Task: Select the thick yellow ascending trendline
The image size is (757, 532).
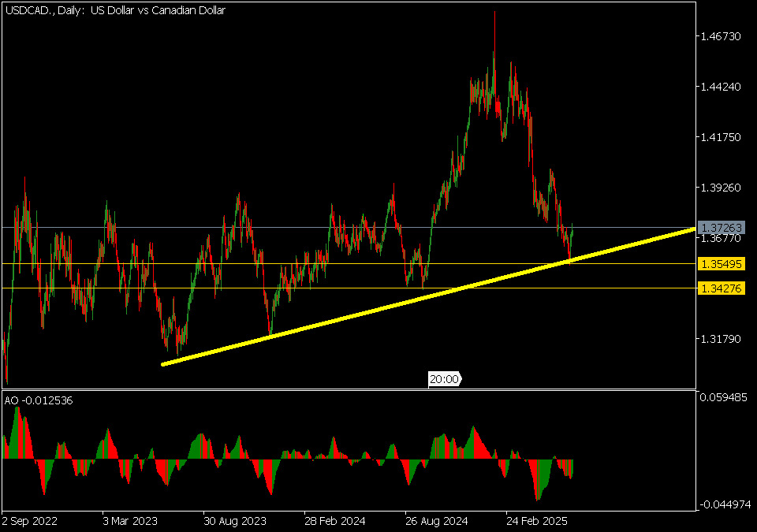Action: 429,297
